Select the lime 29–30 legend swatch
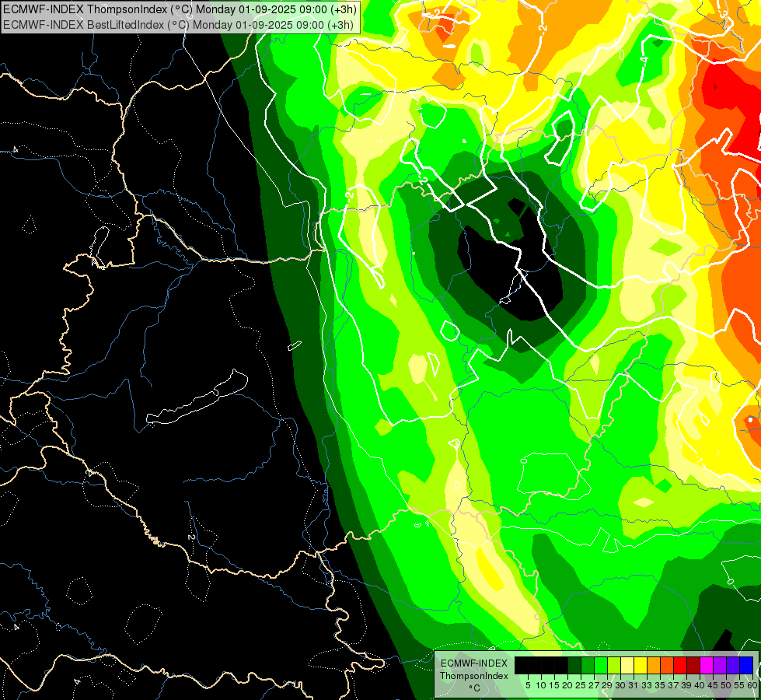This screenshot has width=761, height=700. point(614,665)
